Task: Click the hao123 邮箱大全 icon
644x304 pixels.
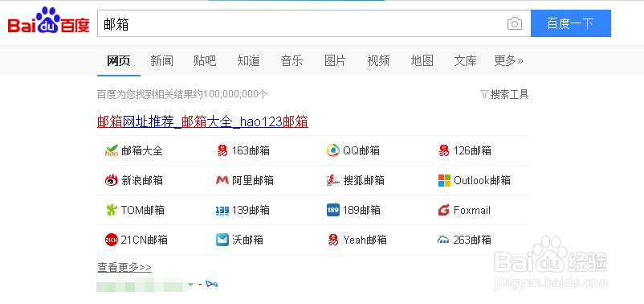Action: 112,150
